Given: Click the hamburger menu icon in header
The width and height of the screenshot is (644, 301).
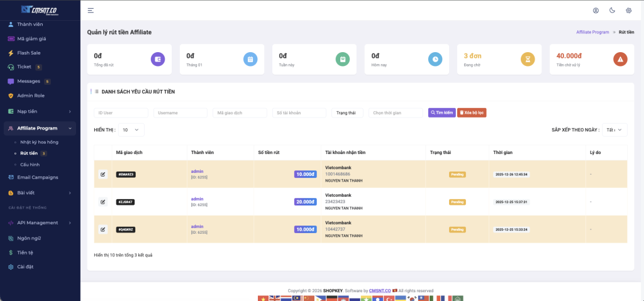Looking at the screenshot, I should 91,11.
